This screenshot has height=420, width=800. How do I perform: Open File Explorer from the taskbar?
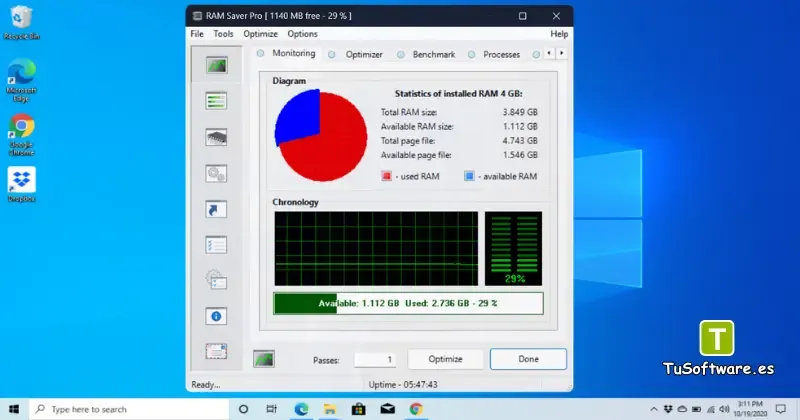(330, 409)
